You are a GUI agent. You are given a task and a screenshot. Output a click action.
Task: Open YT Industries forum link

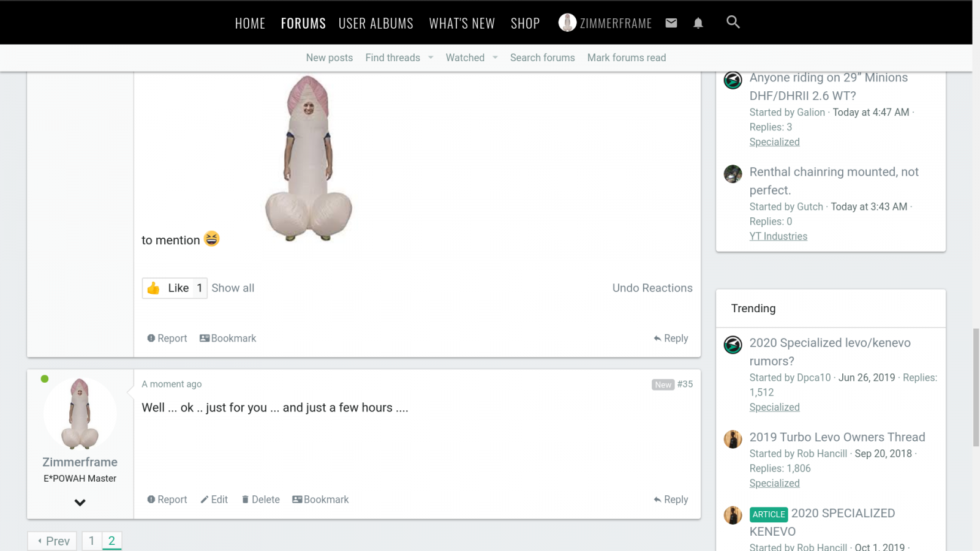tap(778, 236)
